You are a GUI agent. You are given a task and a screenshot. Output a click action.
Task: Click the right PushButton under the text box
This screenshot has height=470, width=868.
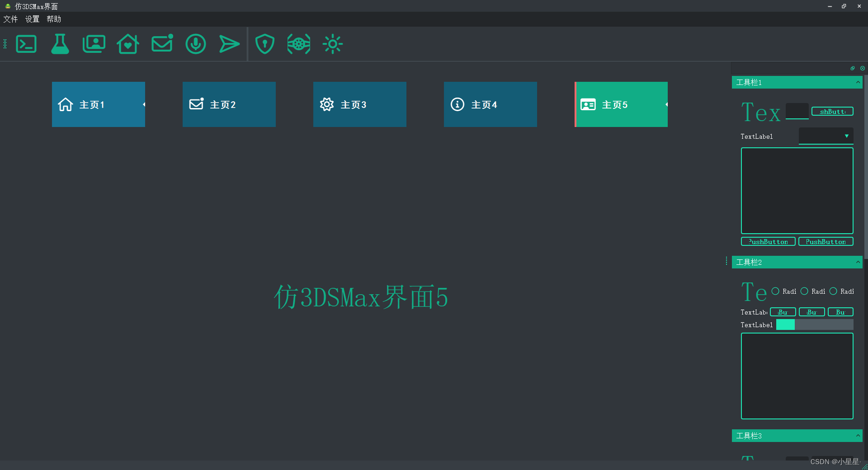tap(826, 242)
